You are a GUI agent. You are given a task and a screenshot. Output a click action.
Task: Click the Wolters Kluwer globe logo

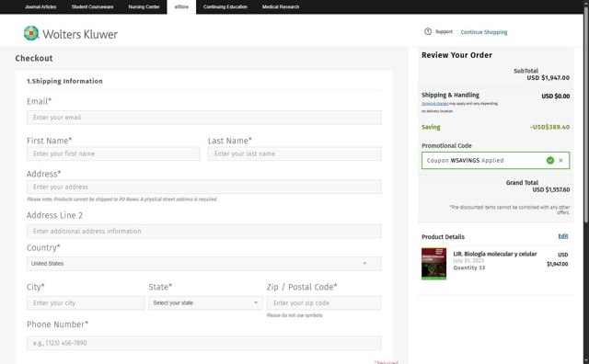click(x=31, y=33)
